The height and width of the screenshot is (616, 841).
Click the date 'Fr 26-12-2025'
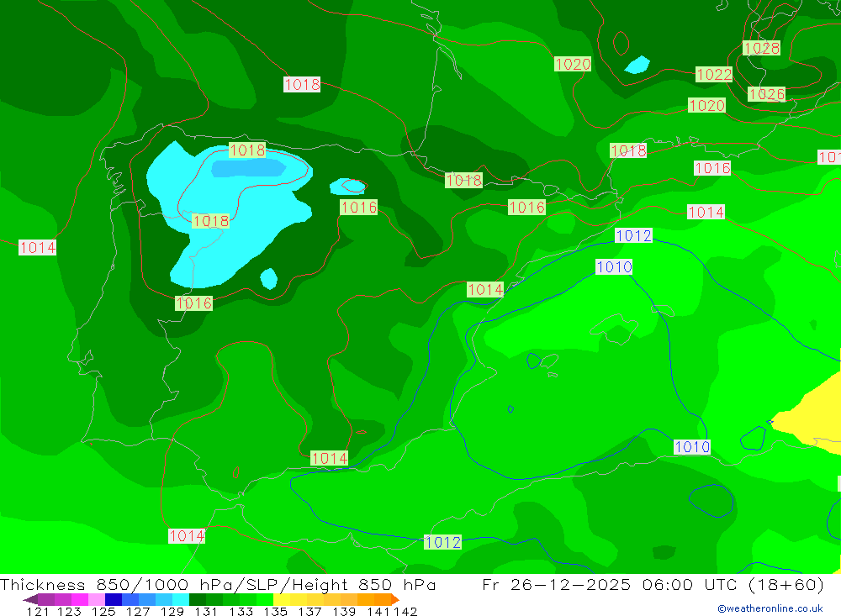click(557, 584)
